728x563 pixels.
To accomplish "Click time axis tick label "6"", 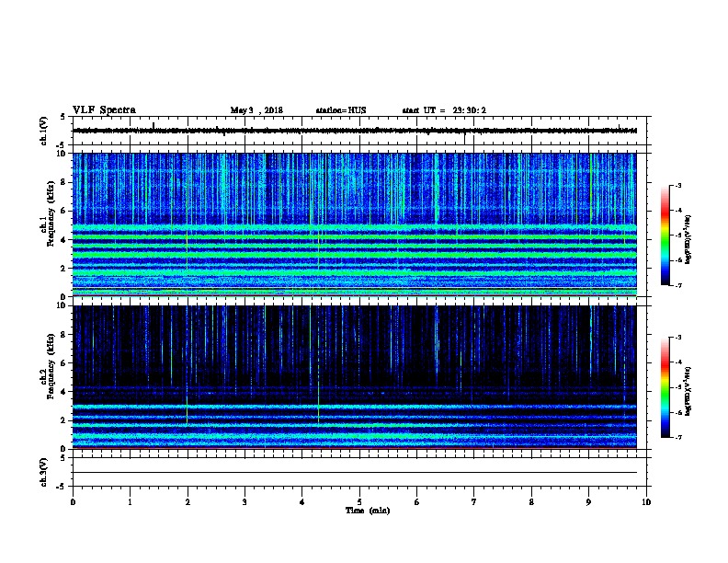I will [x=417, y=502].
